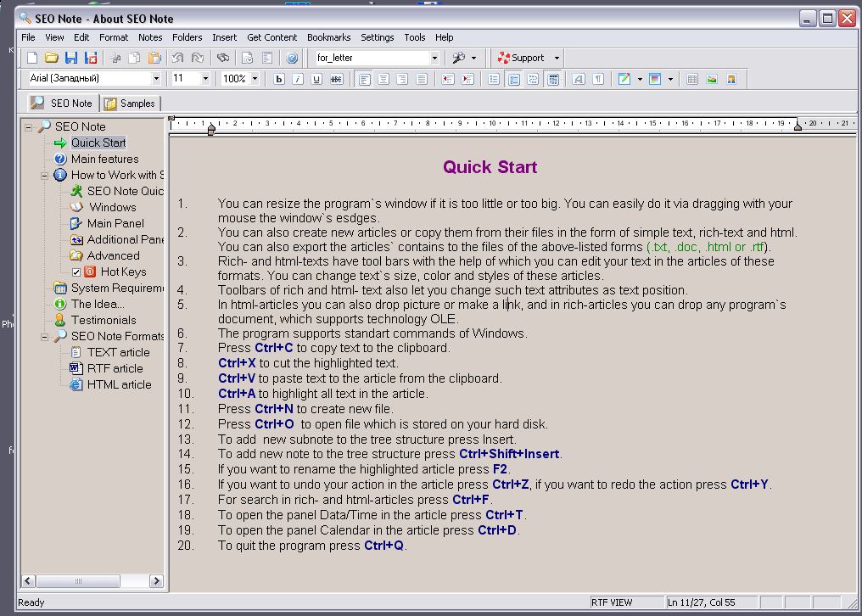This screenshot has width=862, height=616.
Task: Apply bulleted list formatting
Action: (x=494, y=79)
